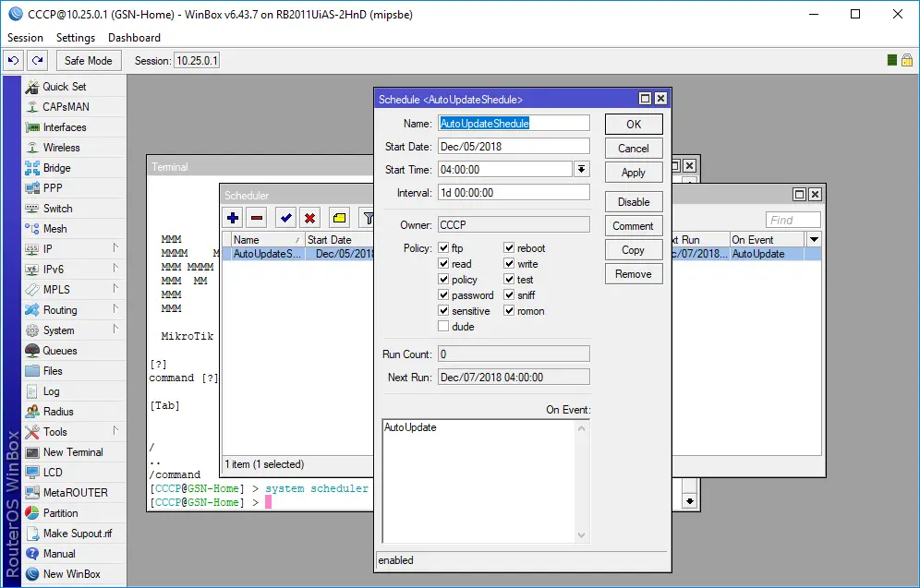Enable the scheduler entry with blue checkmark
This screenshot has width=920, height=588.
[x=286, y=218]
